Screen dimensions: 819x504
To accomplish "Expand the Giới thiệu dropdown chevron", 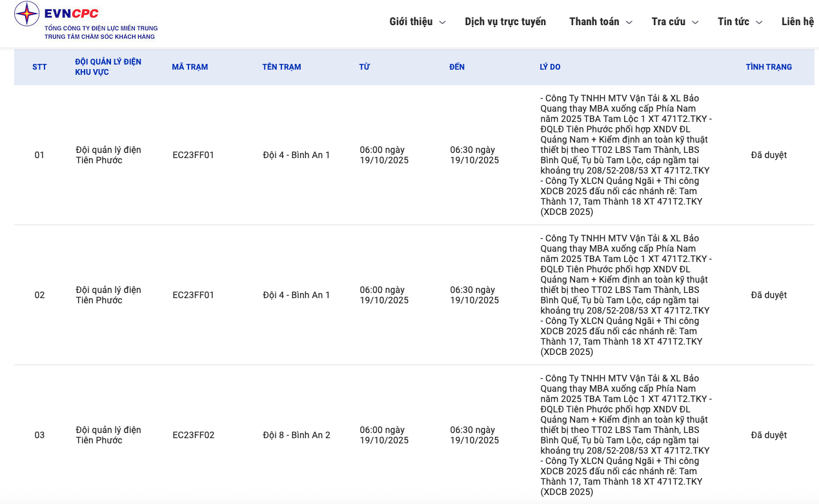I will [x=442, y=23].
